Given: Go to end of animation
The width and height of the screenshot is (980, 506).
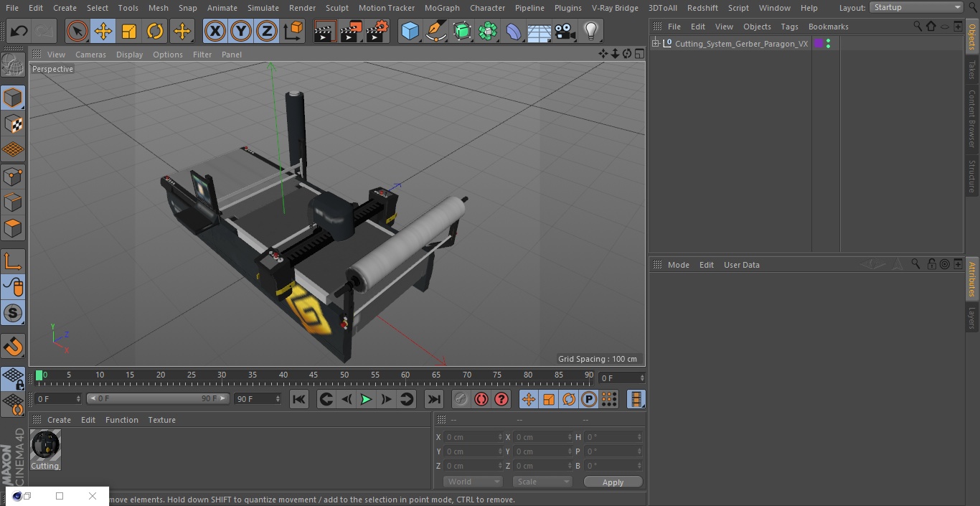Looking at the screenshot, I should (x=434, y=399).
